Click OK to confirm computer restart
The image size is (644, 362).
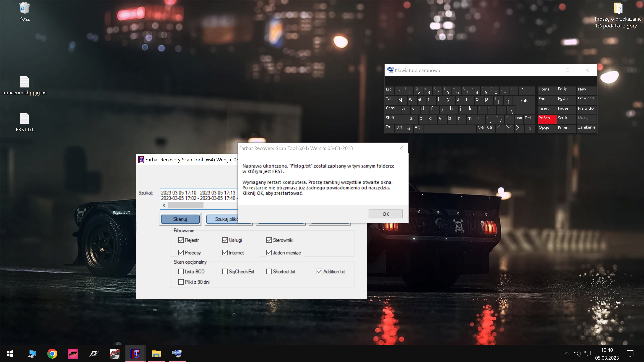click(385, 214)
